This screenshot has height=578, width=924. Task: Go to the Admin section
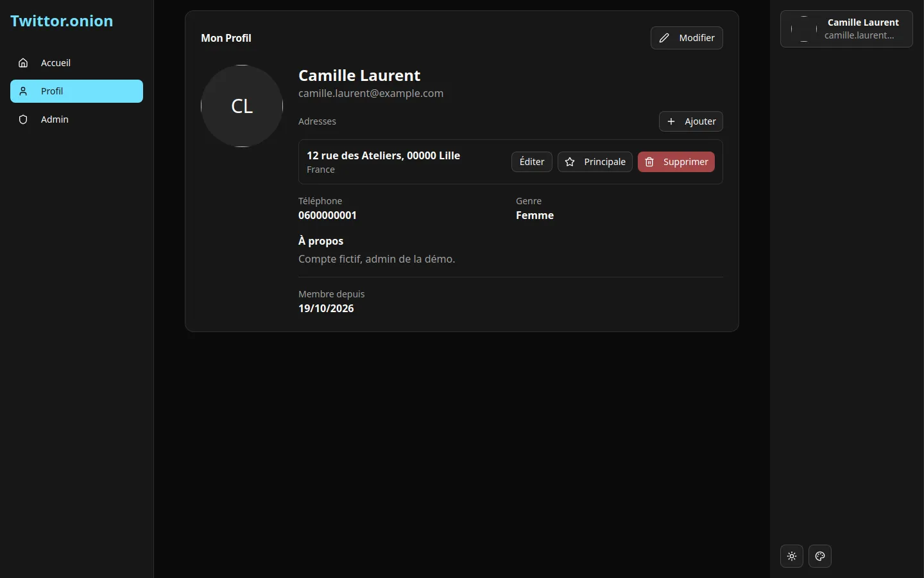[76, 119]
